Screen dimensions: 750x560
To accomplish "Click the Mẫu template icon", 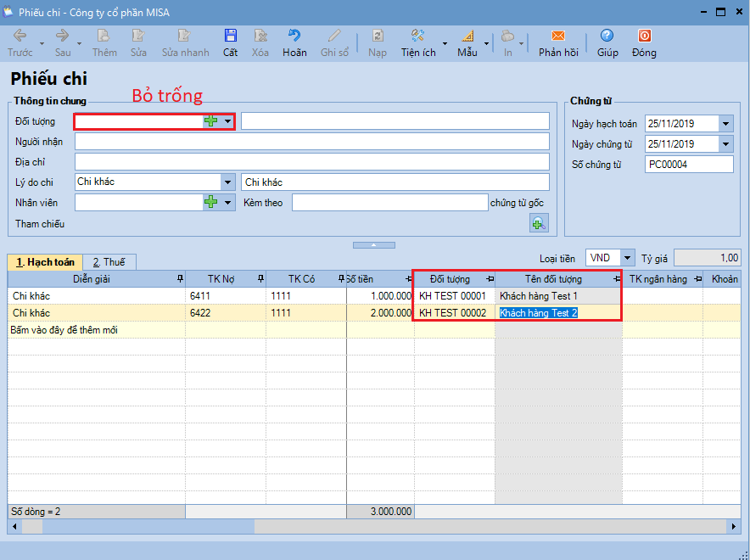I will pos(467,36).
